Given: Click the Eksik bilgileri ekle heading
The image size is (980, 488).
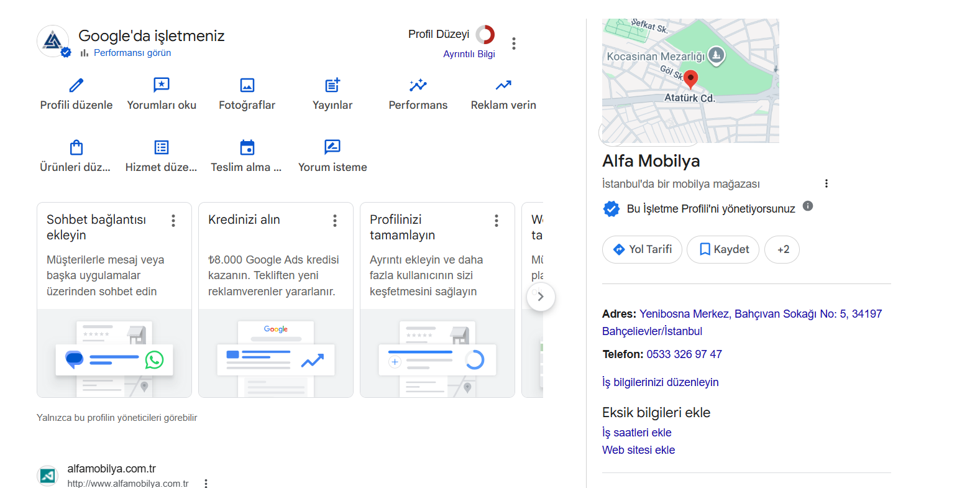Looking at the screenshot, I should tap(656, 413).
